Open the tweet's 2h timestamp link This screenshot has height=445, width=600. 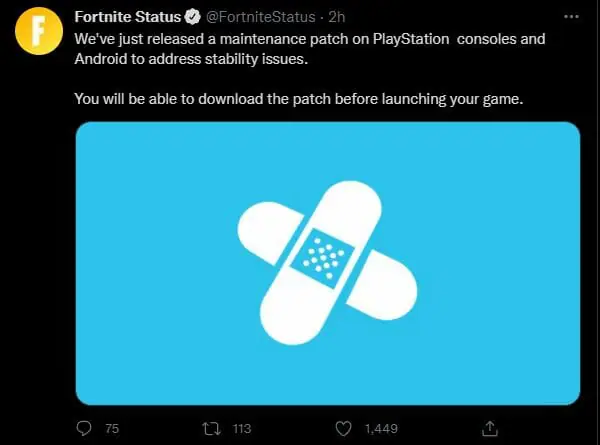click(337, 17)
